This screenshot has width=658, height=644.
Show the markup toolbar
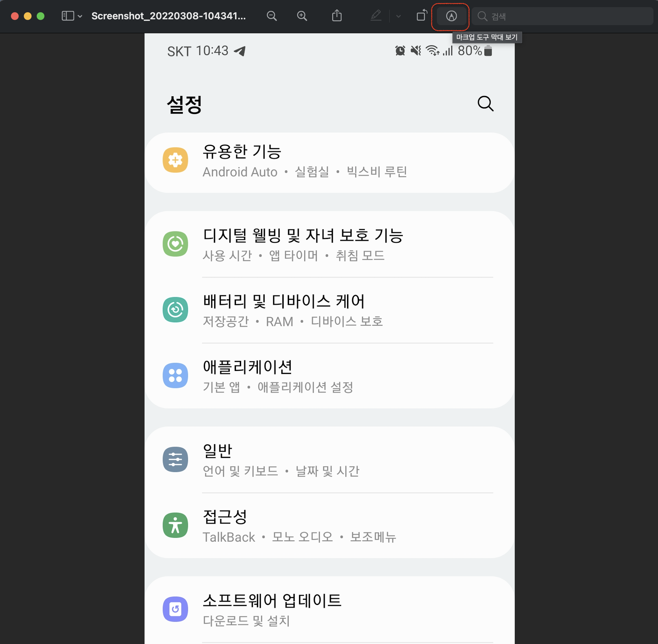tap(451, 16)
